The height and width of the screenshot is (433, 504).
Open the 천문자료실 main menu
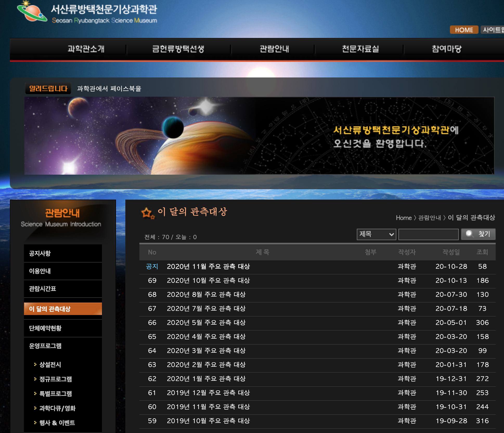(360, 49)
